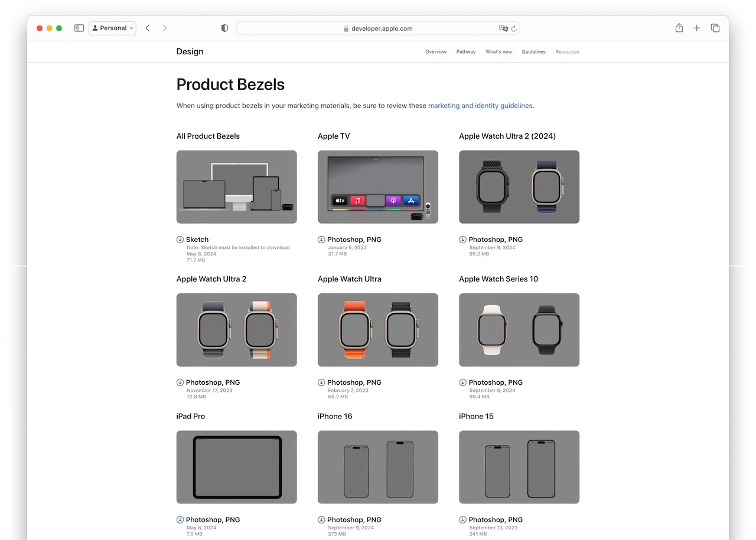Click the iPhone 16 section title

[335, 416]
